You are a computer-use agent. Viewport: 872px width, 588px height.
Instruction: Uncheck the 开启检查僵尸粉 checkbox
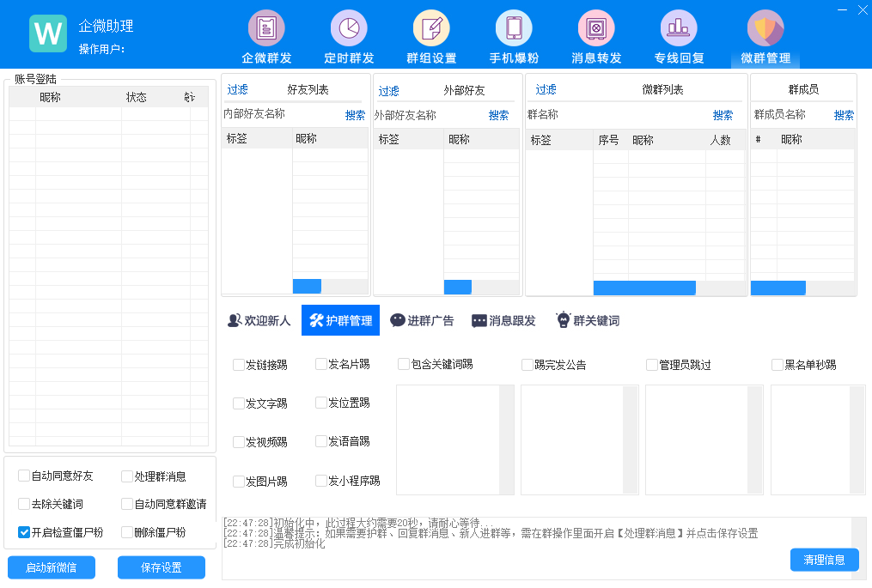[24, 532]
